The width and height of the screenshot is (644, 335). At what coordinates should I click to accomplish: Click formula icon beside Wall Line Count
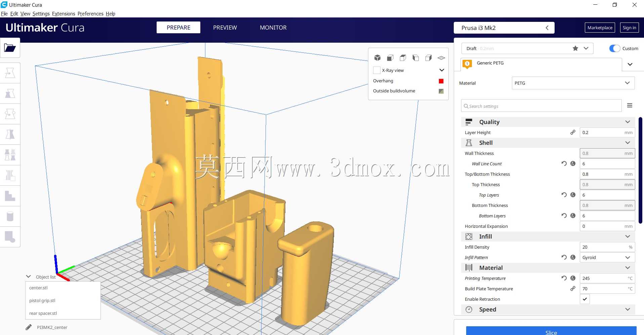click(573, 164)
